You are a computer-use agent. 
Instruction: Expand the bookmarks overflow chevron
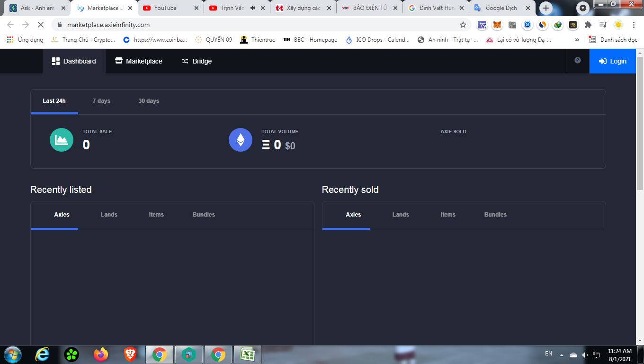click(x=576, y=40)
